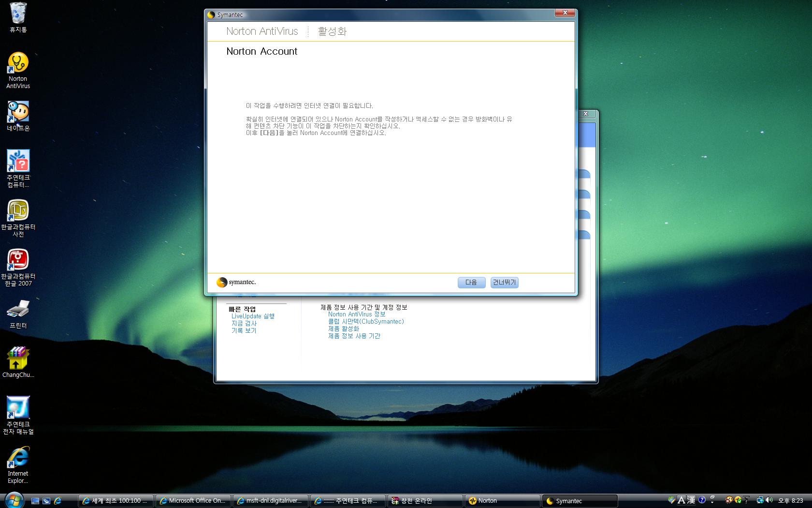Open 클럽 시만텍(ClubSymantec) link

pos(366,322)
